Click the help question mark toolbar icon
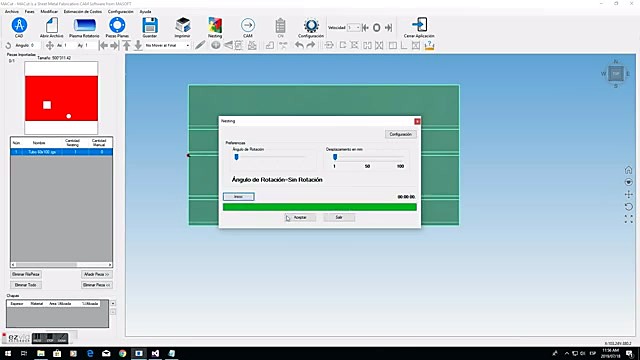 [429, 45]
